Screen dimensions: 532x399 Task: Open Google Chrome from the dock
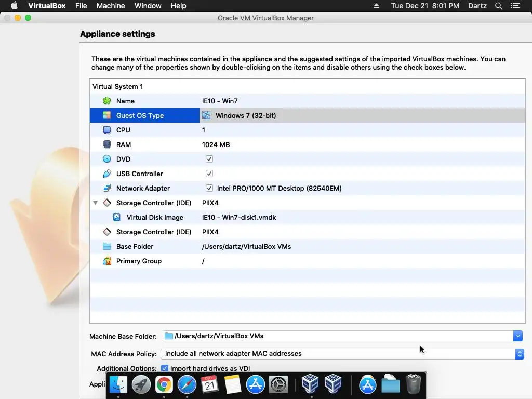click(164, 384)
